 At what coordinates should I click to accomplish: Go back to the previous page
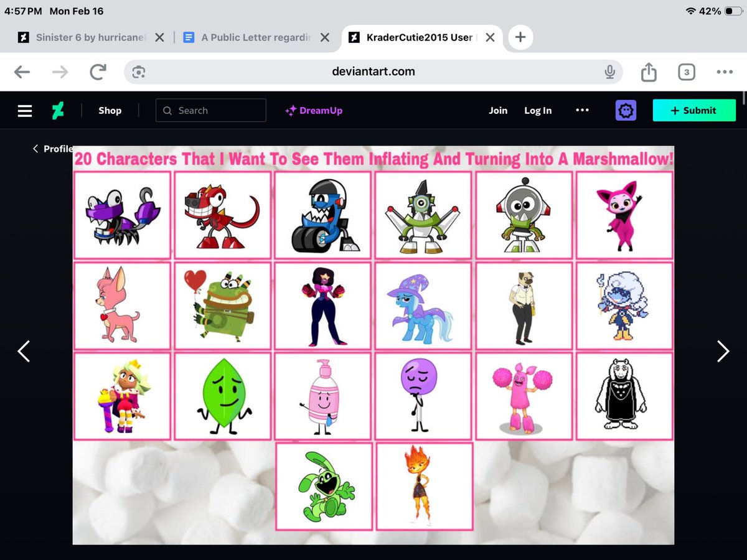22,72
